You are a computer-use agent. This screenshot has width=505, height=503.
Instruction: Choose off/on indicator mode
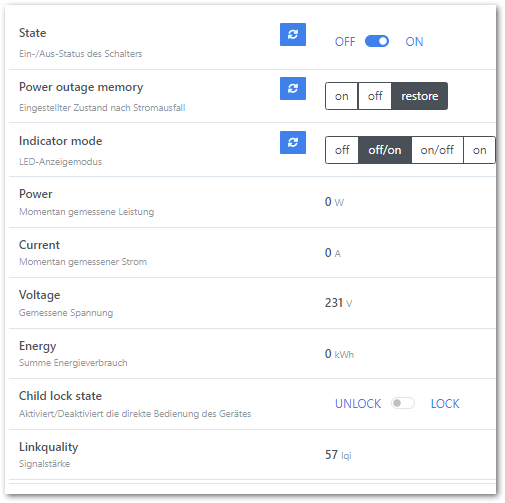point(385,150)
